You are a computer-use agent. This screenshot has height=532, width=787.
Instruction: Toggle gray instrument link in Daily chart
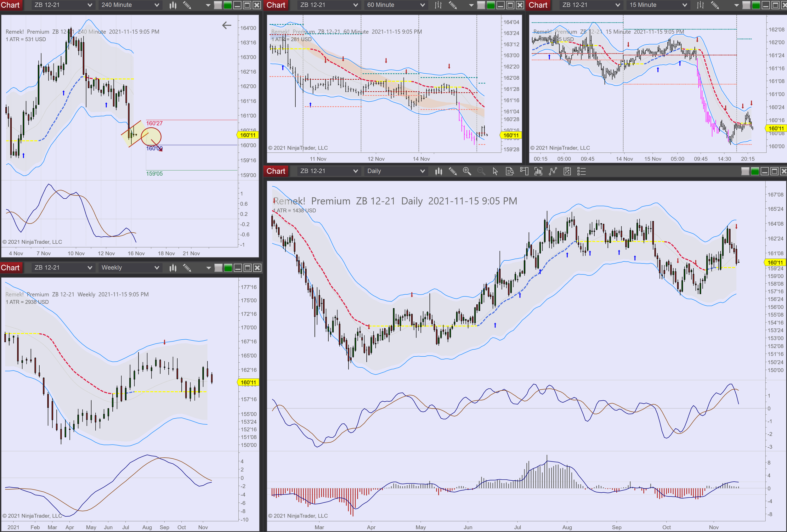click(745, 171)
